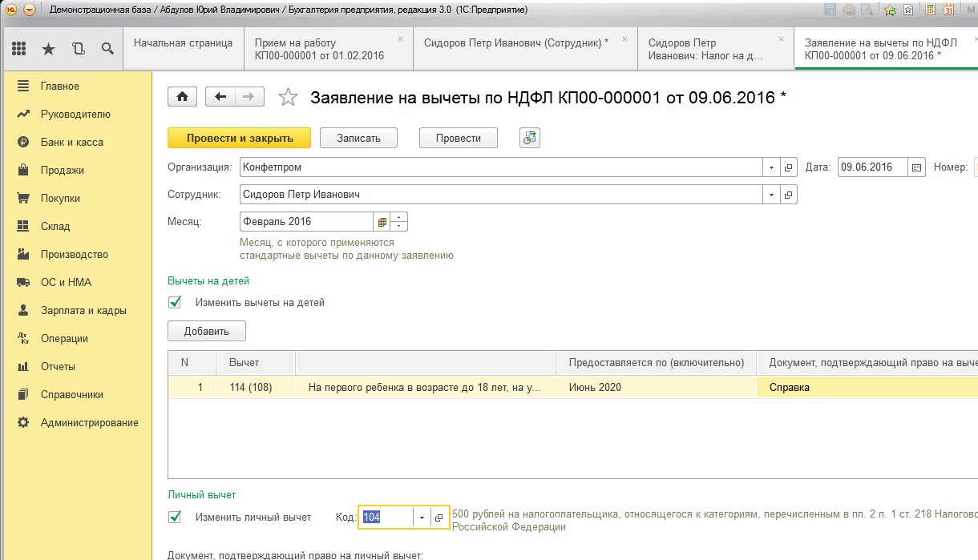
Task: Click the home button in the form
Action: click(183, 97)
